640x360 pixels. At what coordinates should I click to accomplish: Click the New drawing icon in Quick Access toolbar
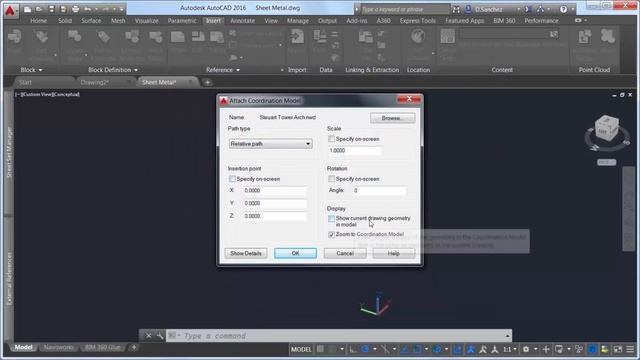coord(27,9)
